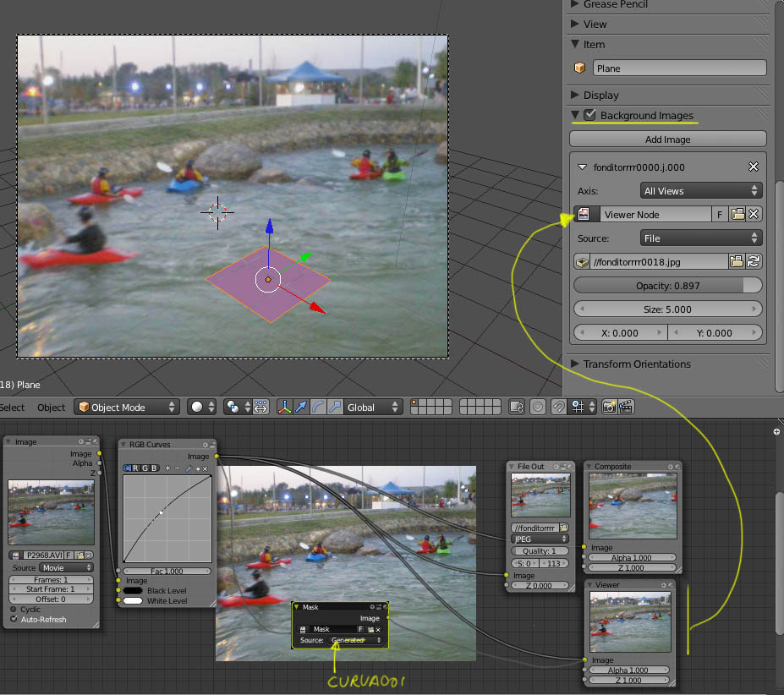The image size is (784, 695).
Task: Click the Black Level color swatch
Action: coord(133,590)
